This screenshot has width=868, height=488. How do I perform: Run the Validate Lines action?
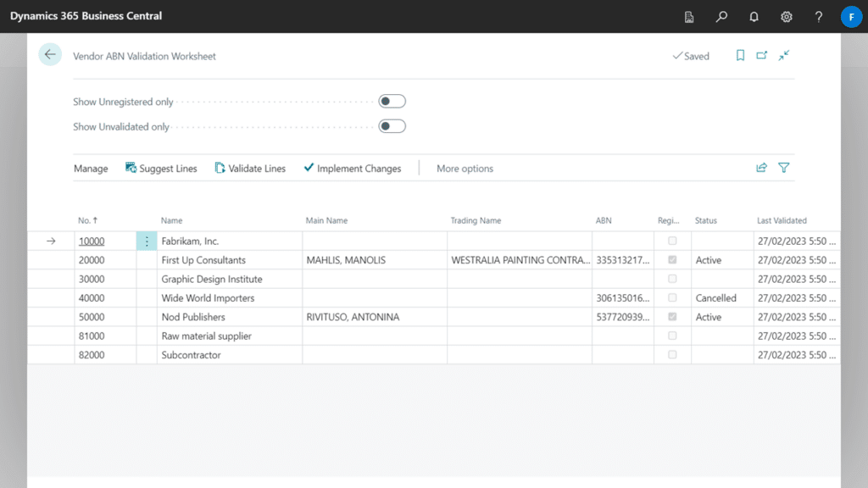pos(250,168)
